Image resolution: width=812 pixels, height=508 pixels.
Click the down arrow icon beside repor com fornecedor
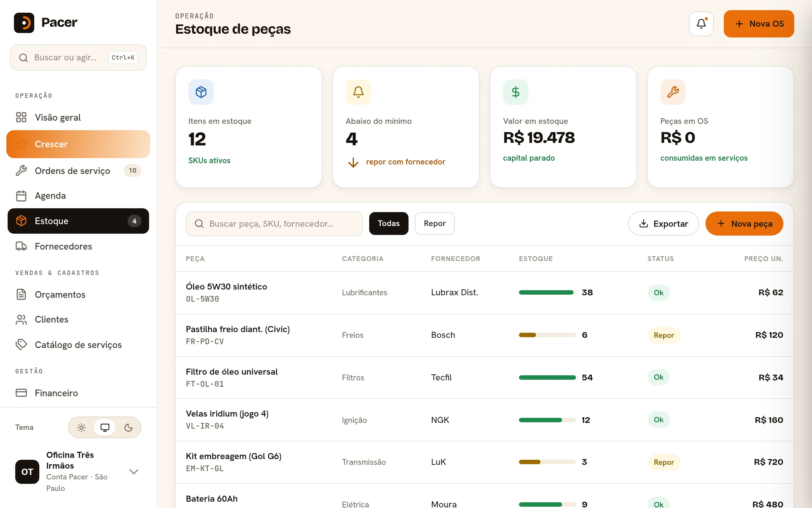pos(353,162)
